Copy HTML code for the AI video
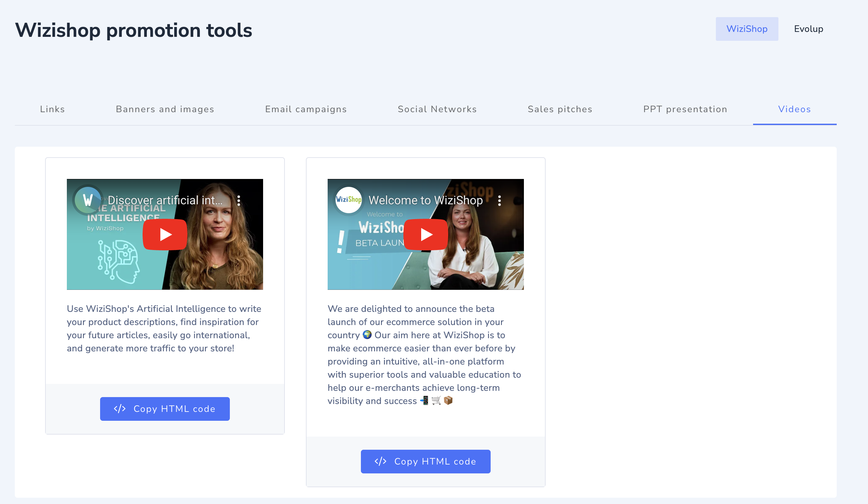 [165, 409]
